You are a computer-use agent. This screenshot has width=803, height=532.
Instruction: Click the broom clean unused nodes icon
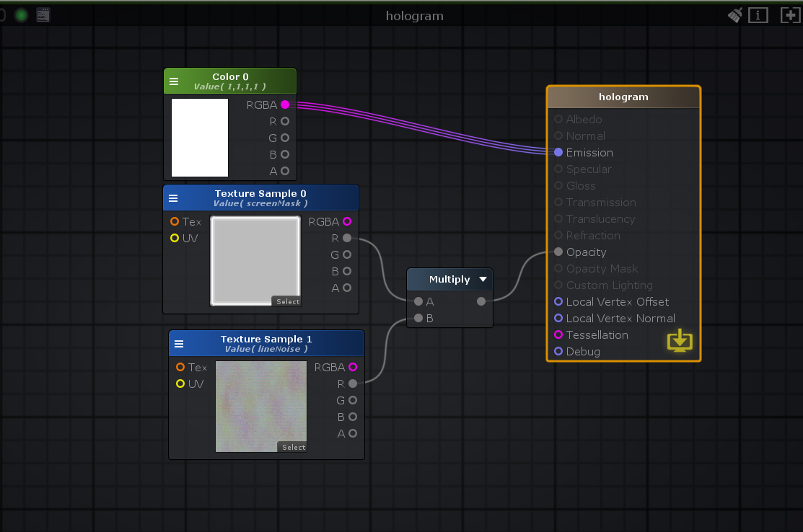coord(735,15)
